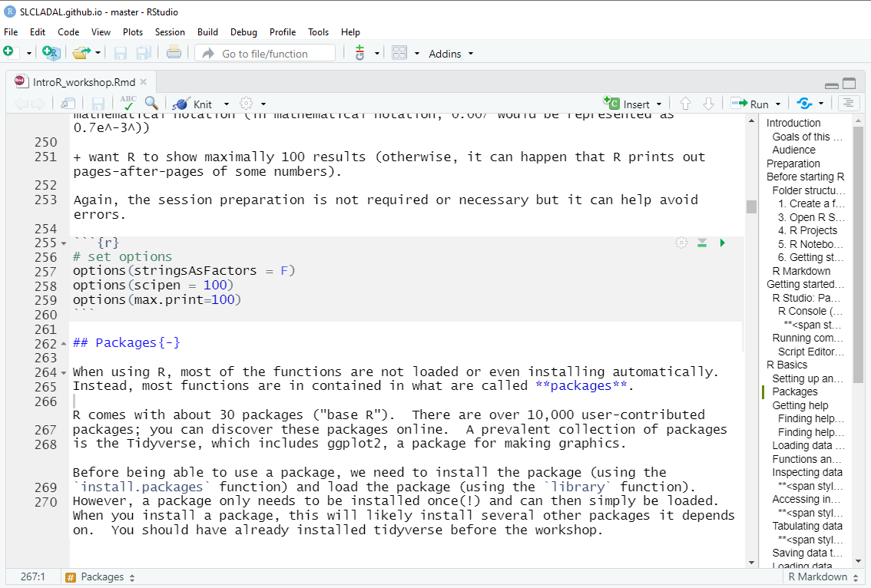Screen dimensions: 871x588
Task: Open the Session menu
Action: click(170, 32)
